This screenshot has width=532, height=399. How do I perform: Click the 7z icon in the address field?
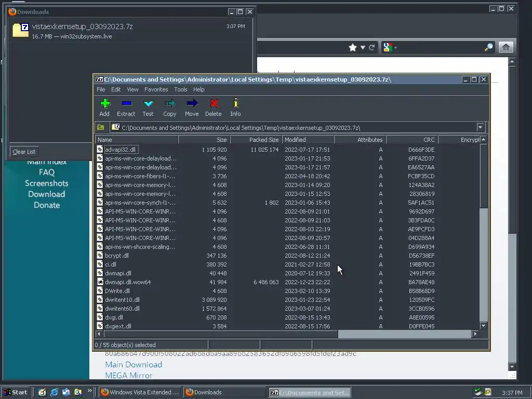click(115, 127)
